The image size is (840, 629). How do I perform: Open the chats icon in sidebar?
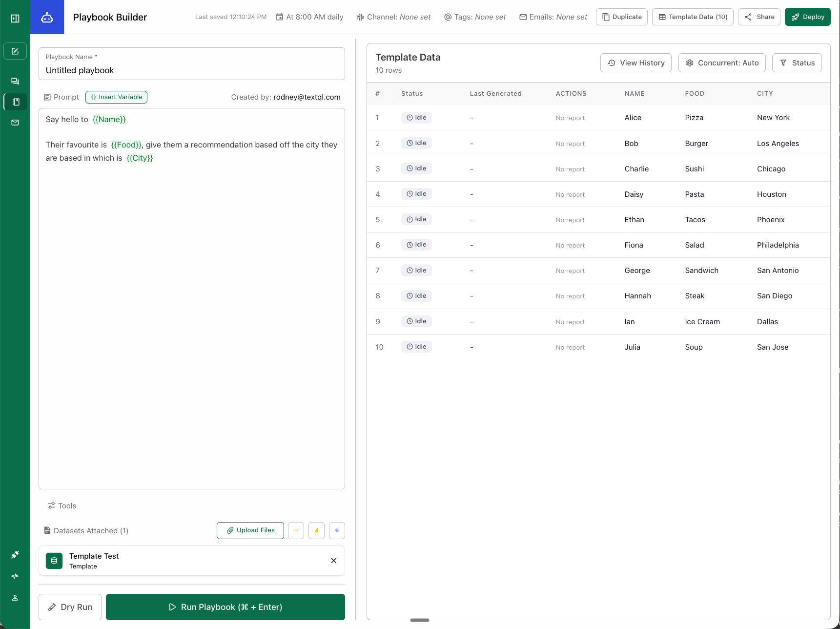click(x=15, y=81)
